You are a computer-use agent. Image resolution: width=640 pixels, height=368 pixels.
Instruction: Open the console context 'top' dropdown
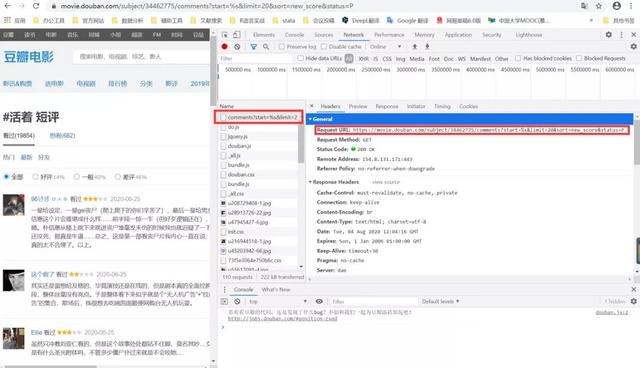click(x=277, y=301)
